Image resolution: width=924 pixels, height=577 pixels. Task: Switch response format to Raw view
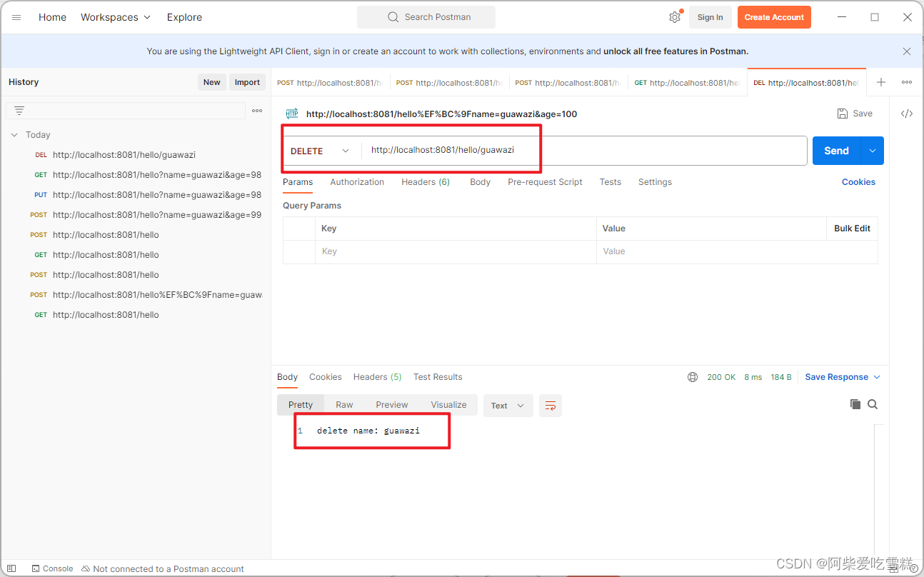(x=344, y=404)
